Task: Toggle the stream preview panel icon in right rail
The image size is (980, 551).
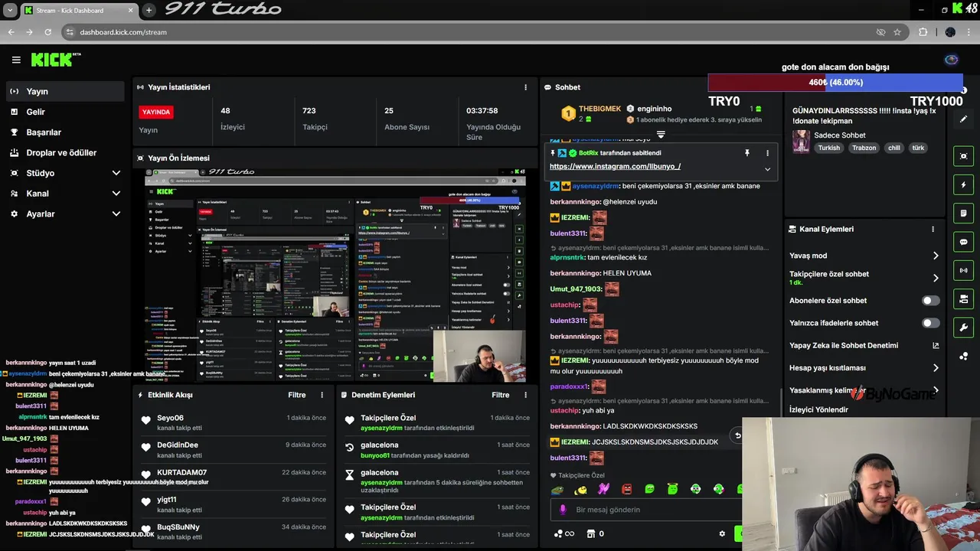Action: coord(963,156)
